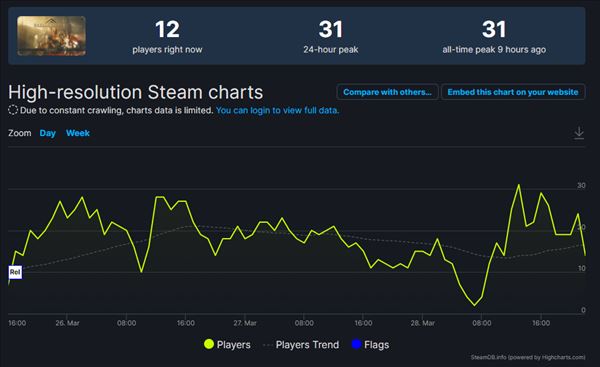Open Compare with others

pos(387,92)
